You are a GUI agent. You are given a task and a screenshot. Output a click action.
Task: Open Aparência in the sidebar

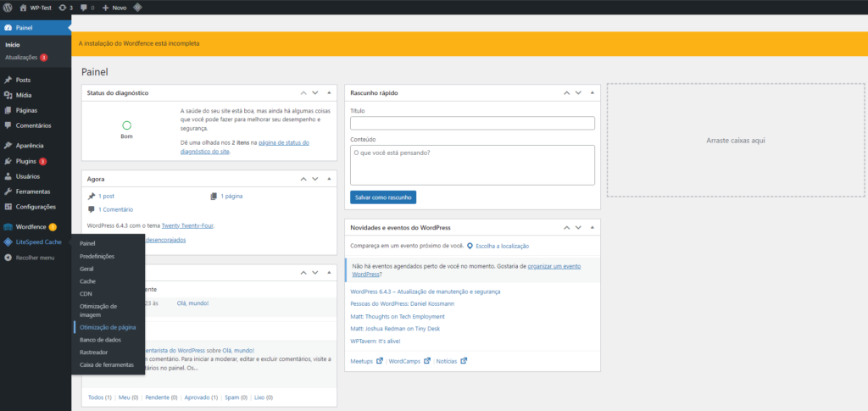pos(30,145)
